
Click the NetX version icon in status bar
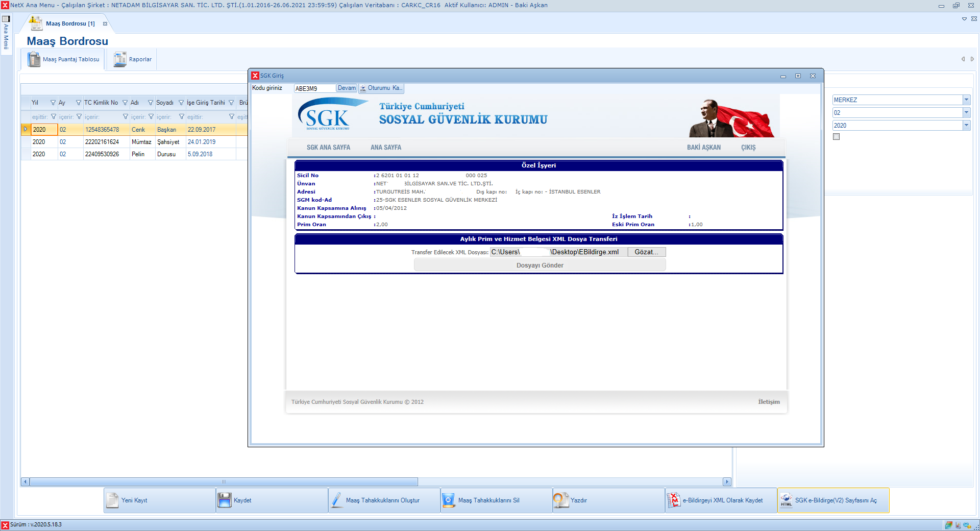pyautogui.click(x=5, y=525)
